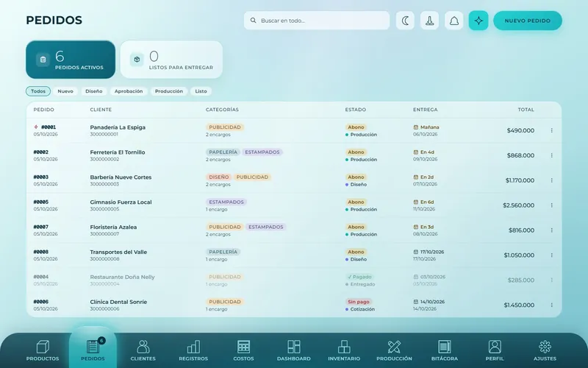Open client Panadería La Espiga
The image size is (588, 368).
point(118,127)
